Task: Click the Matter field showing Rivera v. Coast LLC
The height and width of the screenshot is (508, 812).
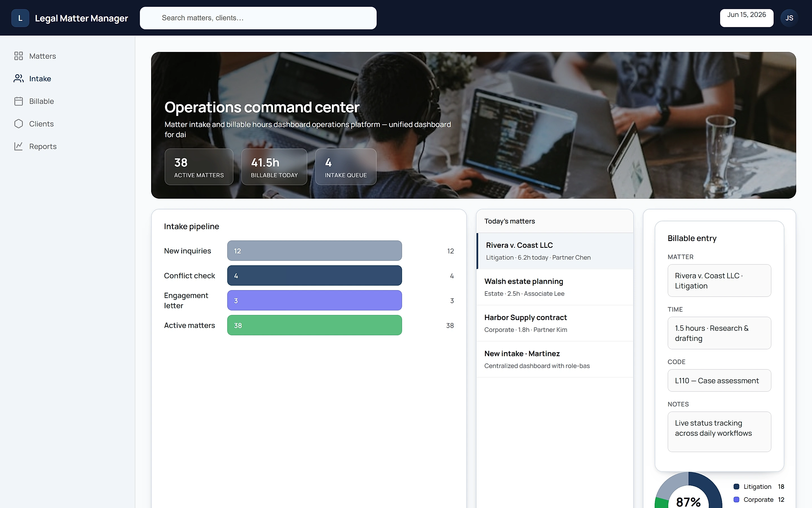Action: (719, 281)
